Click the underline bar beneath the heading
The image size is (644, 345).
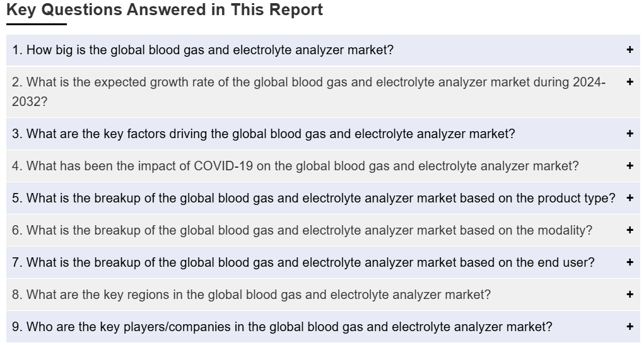[x=36, y=24]
